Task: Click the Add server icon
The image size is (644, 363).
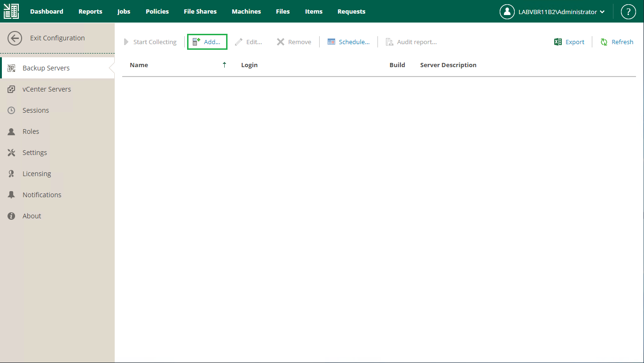Action: pos(196,42)
